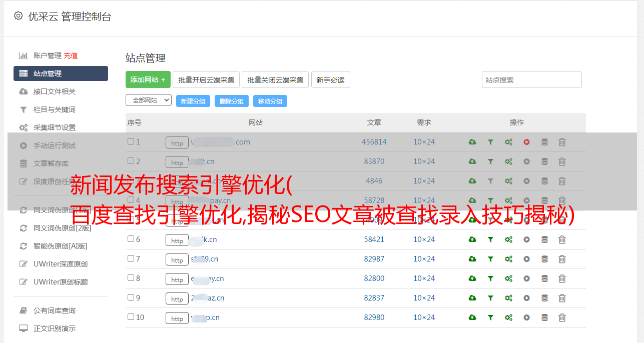644x343 pixels.
Task: Click play icon in row 82800
Action: [x=526, y=278]
